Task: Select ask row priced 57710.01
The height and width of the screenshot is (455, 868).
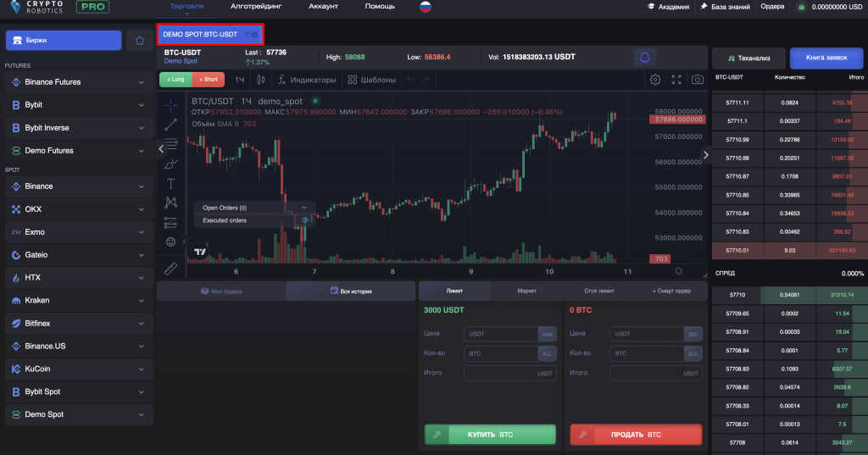Action: [x=790, y=251]
